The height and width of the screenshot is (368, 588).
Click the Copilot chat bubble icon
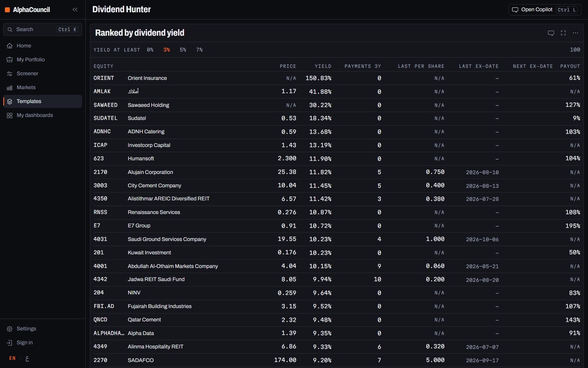pyautogui.click(x=515, y=10)
